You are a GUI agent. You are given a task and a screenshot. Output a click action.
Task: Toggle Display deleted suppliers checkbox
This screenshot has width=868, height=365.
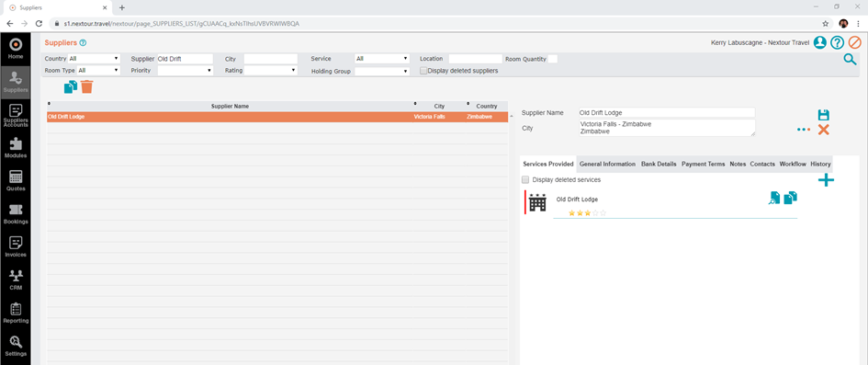pyautogui.click(x=423, y=71)
